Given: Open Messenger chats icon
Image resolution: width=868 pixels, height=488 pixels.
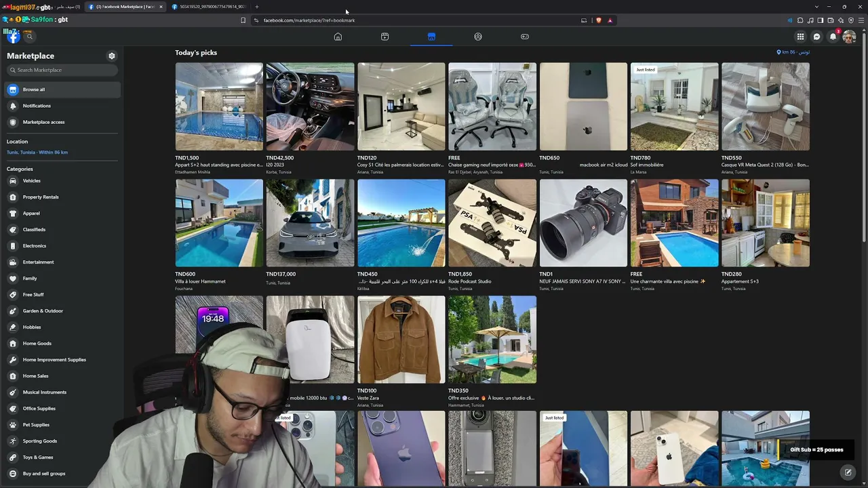Looking at the screenshot, I should [x=816, y=37].
